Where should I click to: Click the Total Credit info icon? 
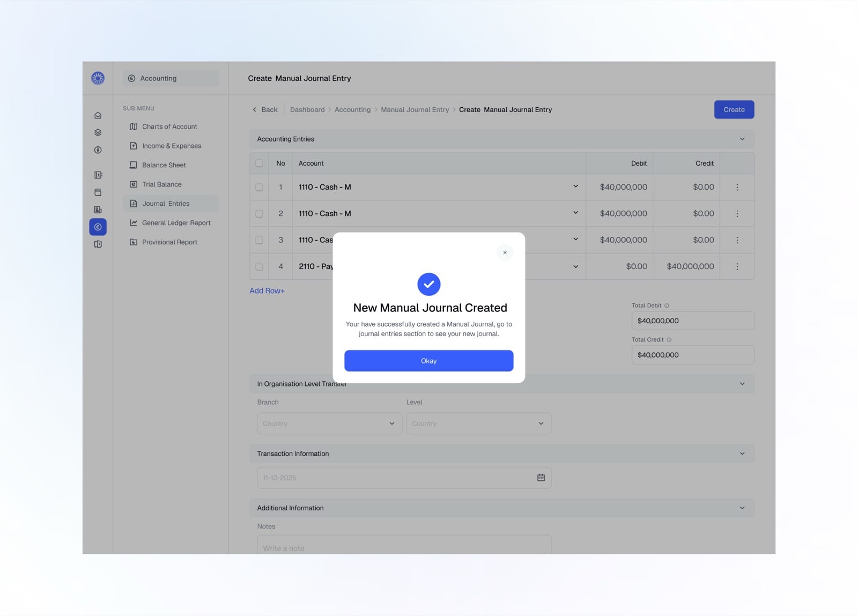[669, 340]
